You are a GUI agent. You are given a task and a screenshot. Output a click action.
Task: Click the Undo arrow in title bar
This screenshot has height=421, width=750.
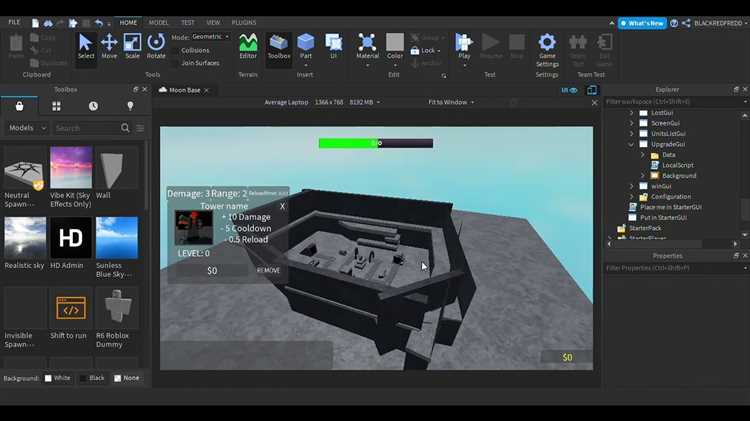99,22
